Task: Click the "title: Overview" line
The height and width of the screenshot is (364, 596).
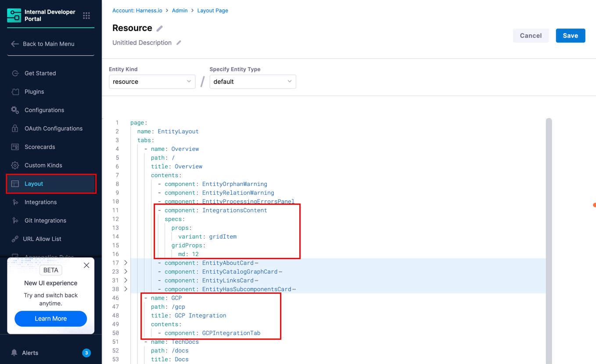Action: [x=176, y=167]
